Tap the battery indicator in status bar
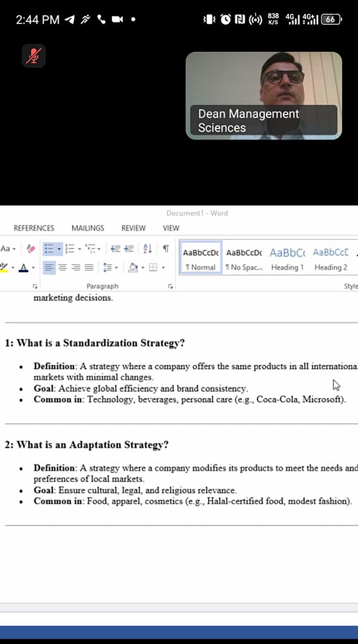The image size is (358, 644). (x=331, y=19)
